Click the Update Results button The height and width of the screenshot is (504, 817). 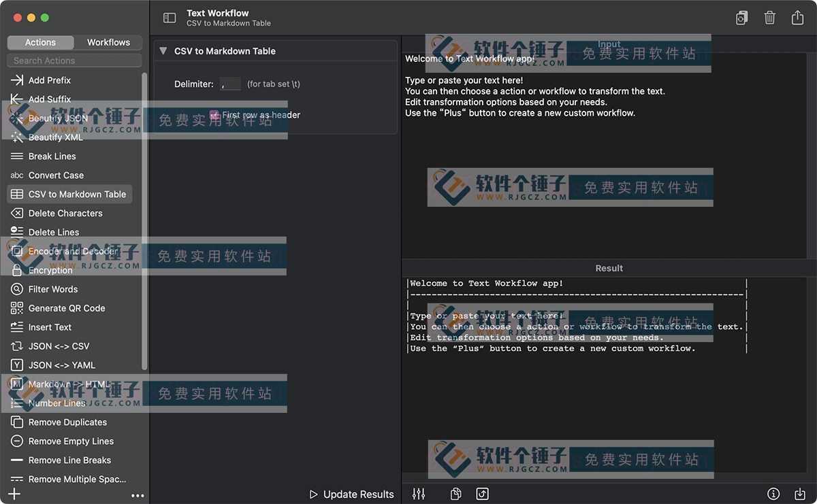click(351, 494)
